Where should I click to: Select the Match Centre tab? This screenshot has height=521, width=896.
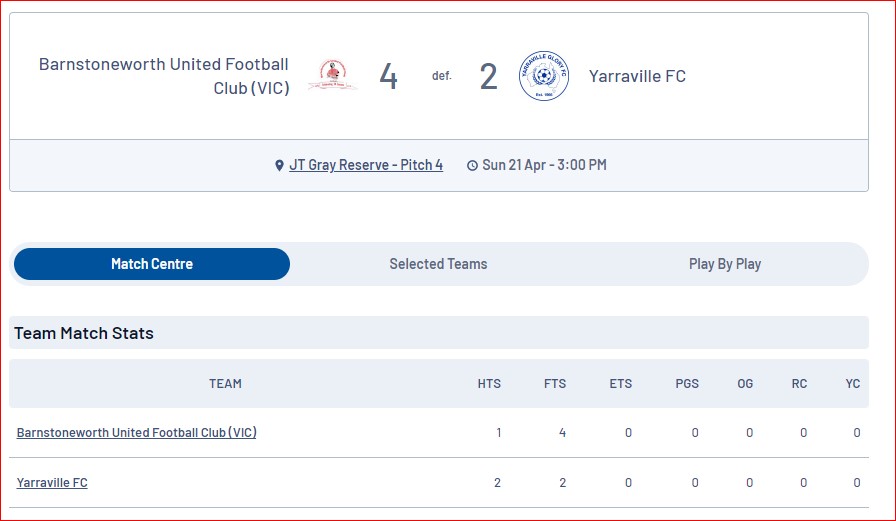coord(152,264)
